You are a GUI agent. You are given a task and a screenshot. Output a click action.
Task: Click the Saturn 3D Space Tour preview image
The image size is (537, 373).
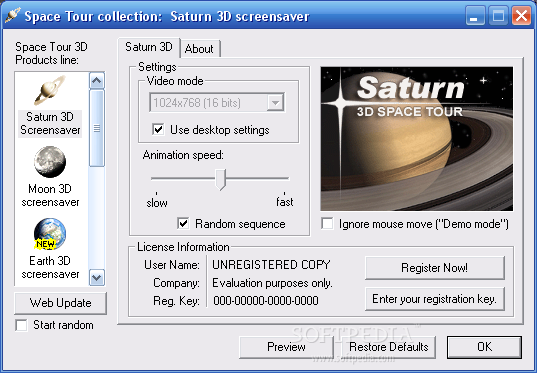pos(416,139)
